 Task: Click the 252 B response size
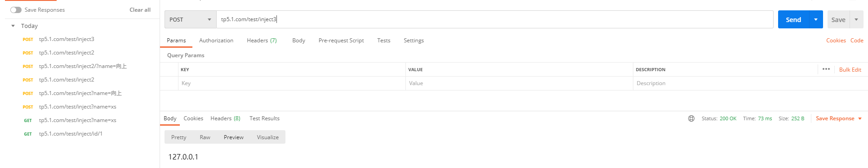(798, 118)
